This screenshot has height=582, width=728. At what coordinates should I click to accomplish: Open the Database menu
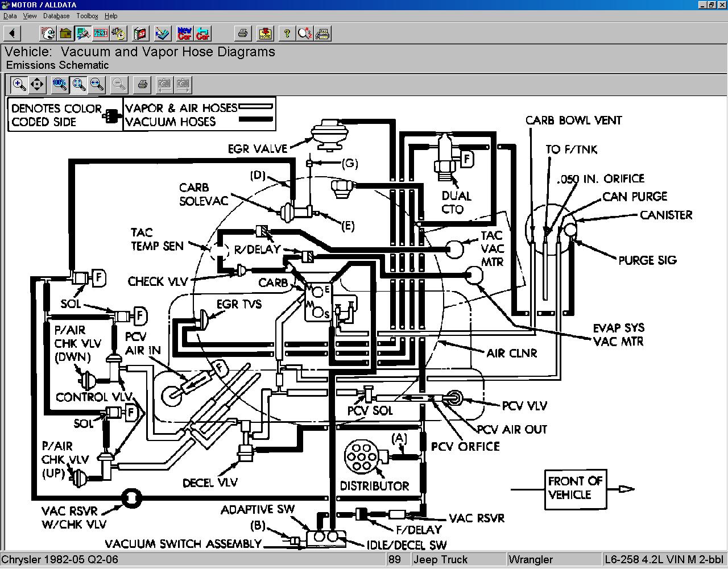(56, 16)
